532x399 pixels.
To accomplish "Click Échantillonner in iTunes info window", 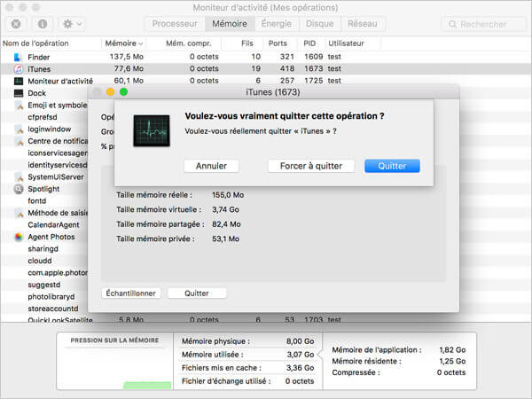I will click(x=131, y=293).
